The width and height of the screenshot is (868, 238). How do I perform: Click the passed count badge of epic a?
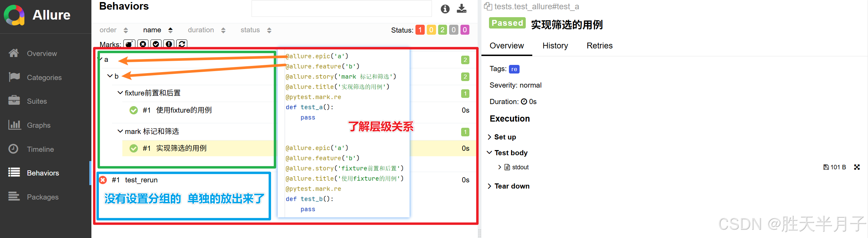(x=465, y=60)
